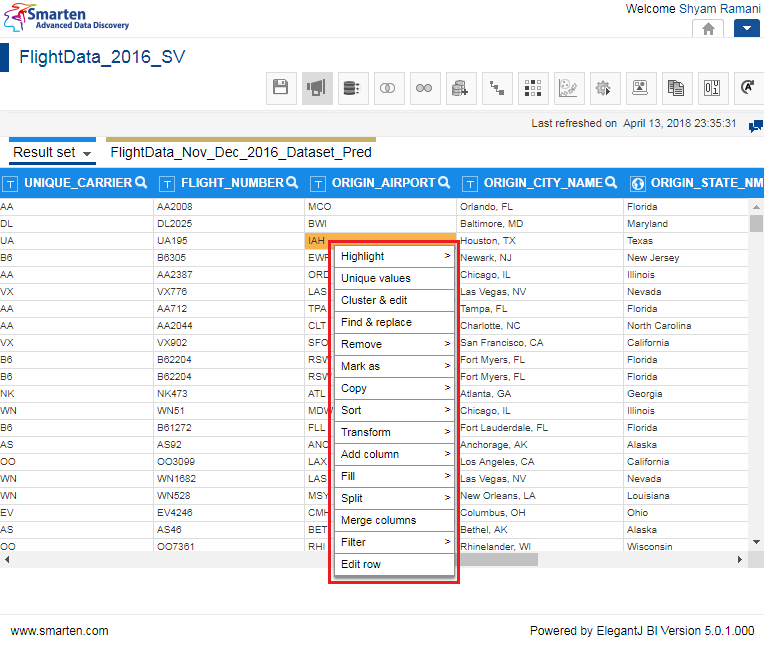Open the blue user dropdown arrow

pyautogui.click(x=746, y=28)
